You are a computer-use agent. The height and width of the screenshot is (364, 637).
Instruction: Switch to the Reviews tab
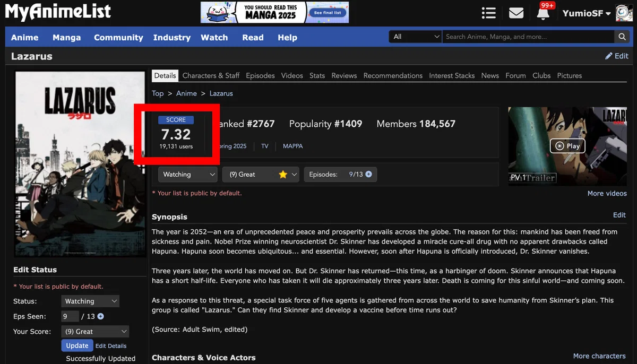pyautogui.click(x=344, y=75)
